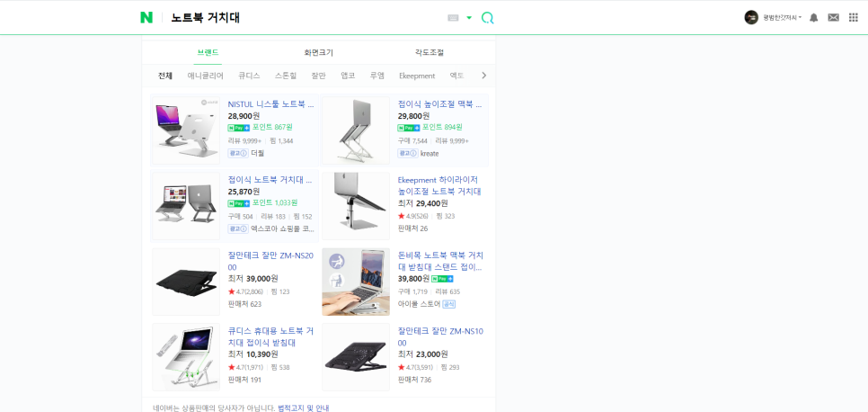
Task: Click the 공식 badge by 아이뮨 스토어
Action: pyautogui.click(x=449, y=304)
